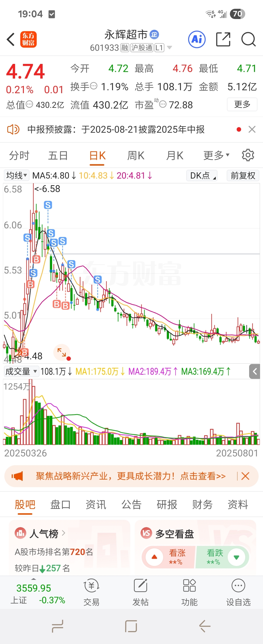Tap the 多空看盘 VS icon
Viewport: 263px width, 644px height.
(x=146, y=533)
